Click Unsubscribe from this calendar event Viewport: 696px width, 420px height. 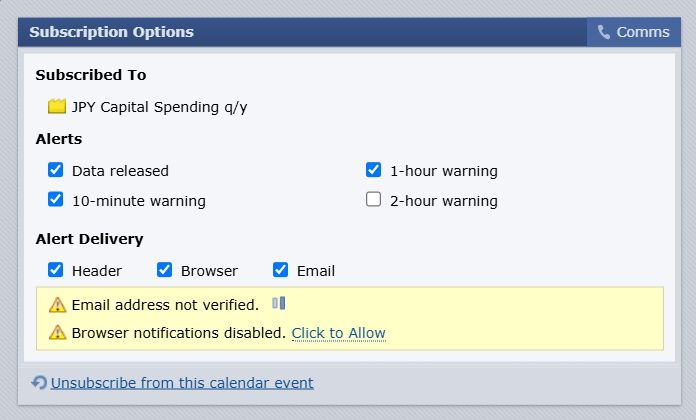182,383
